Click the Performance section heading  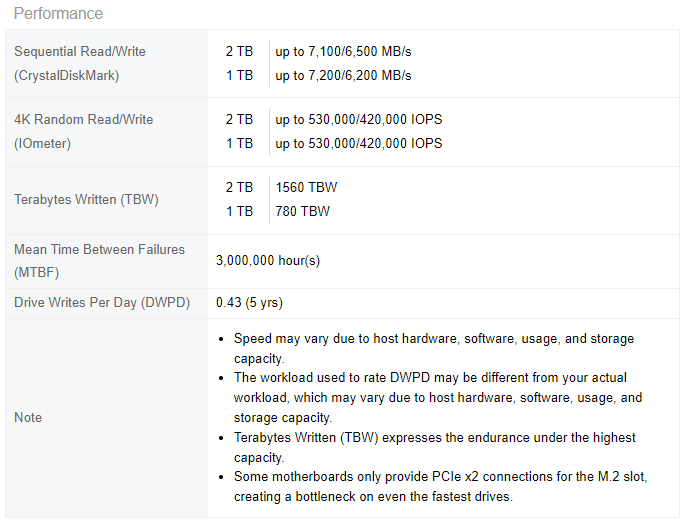pos(58,14)
